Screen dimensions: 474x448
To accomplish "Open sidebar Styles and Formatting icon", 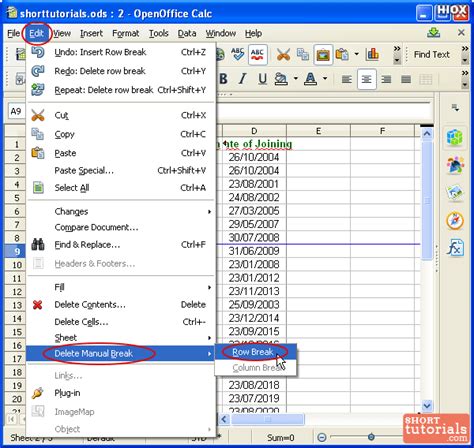I will click(x=455, y=166).
